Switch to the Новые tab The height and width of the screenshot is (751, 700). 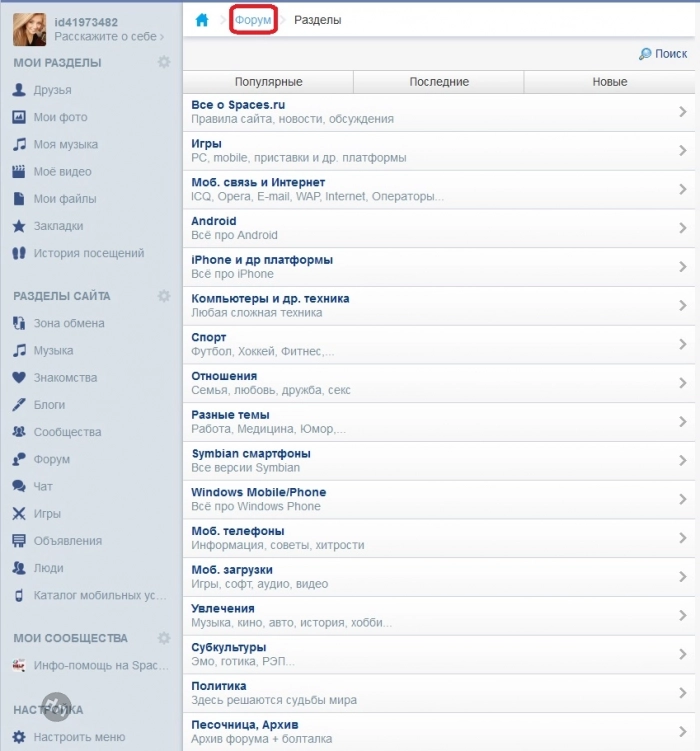pos(609,82)
